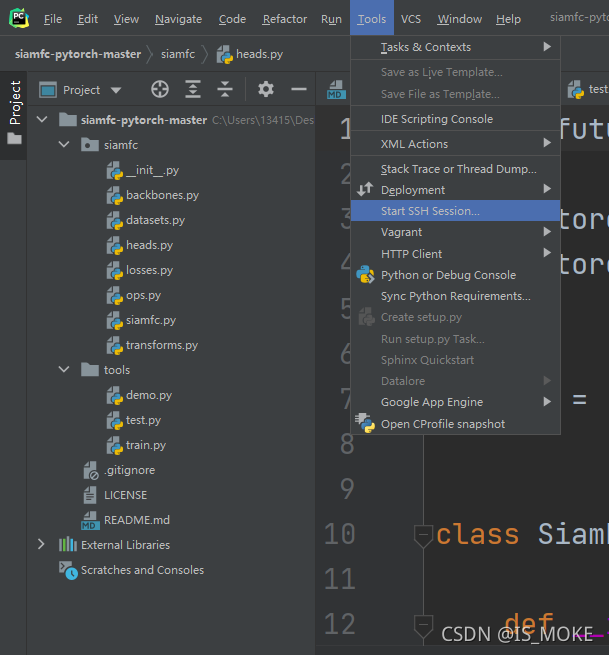
Task: Open the VCS menu
Action: pos(411,19)
